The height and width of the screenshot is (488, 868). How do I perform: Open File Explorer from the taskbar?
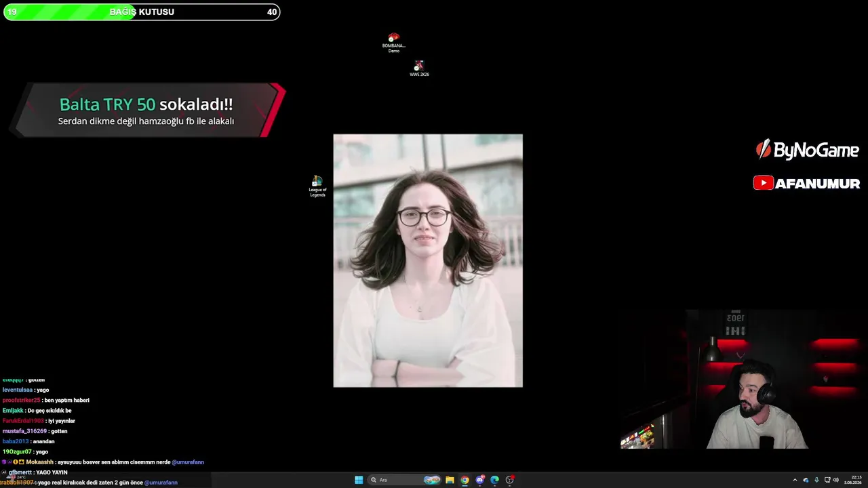[450, 480]
